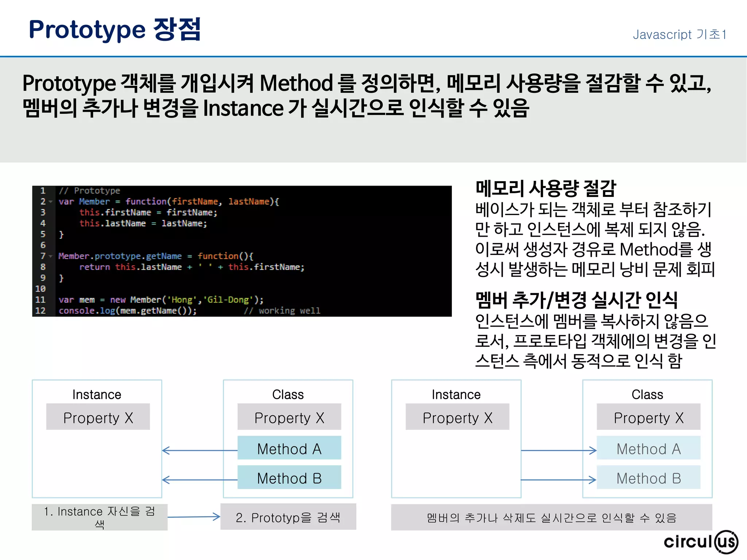Click faded Method A in right Class
747x560 pixels.
click(x=648, y=448)
